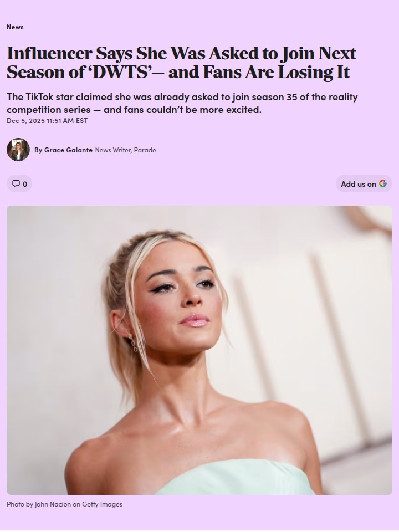Click 'Fans Are Losing It' in headline
Viewport: 399px width, 532px height.
pos(276,72)
